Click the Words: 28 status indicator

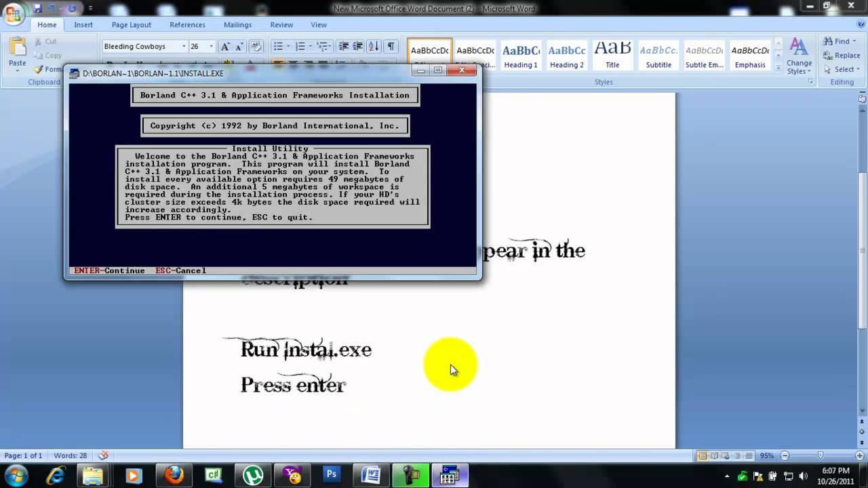pyautogui.click(x=71, y=455)
